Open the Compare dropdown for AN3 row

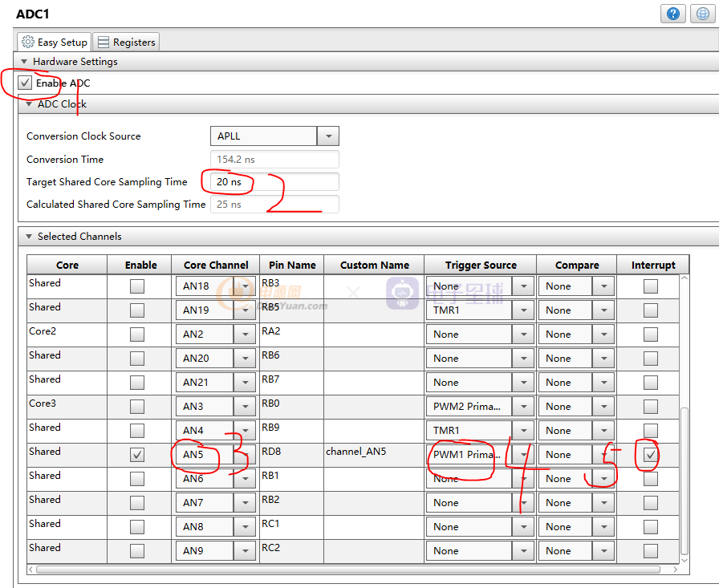click(x=603, y=407)
